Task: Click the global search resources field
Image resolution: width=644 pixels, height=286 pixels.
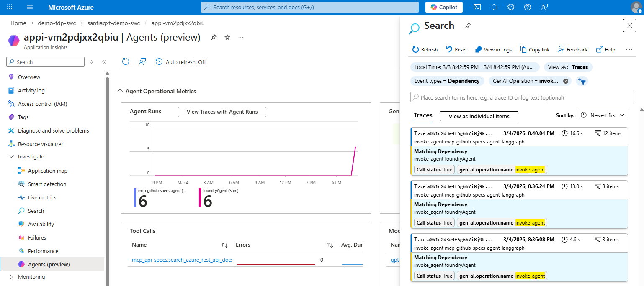Action: click(310, 7)
